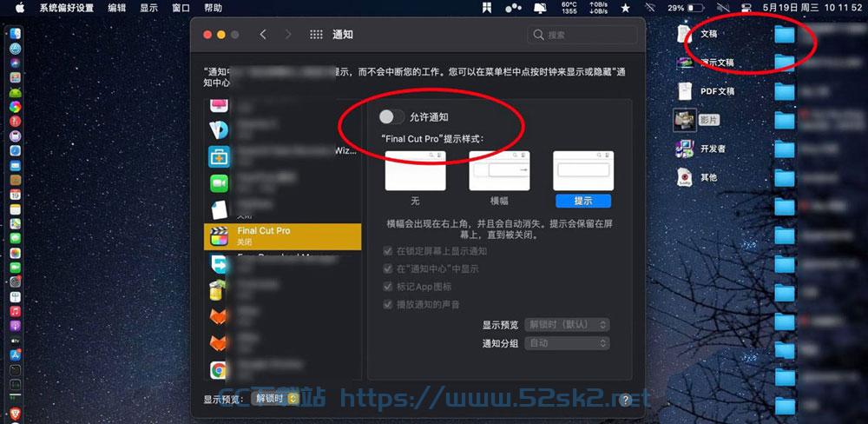Open Music from the Dock
868x424 pixels.
coord(16,311)
